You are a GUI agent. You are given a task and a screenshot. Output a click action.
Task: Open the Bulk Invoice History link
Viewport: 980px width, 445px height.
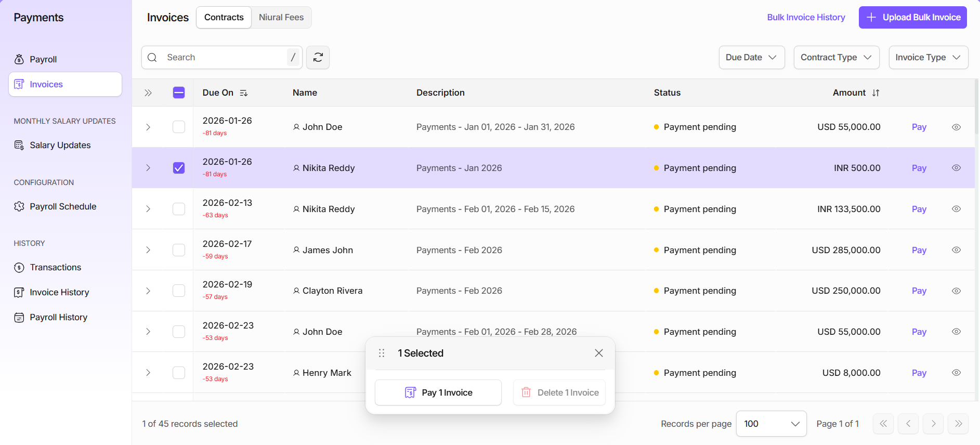coord(806,18)
